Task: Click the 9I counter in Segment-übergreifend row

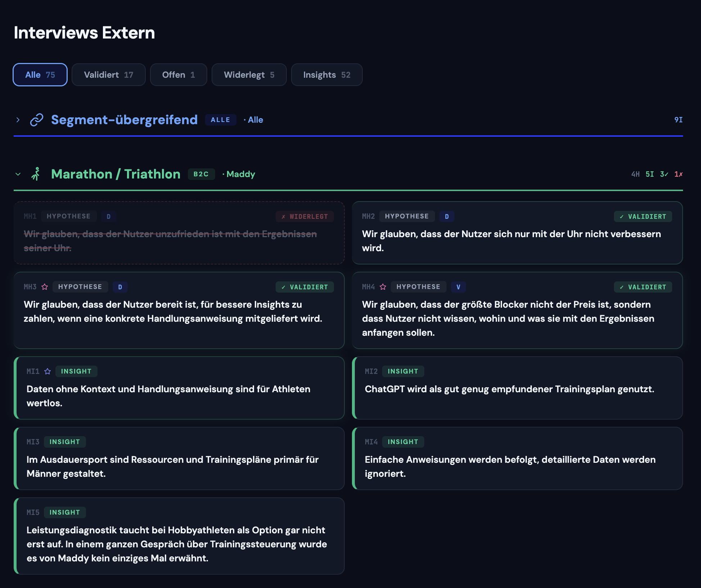Action: (678, 120)
